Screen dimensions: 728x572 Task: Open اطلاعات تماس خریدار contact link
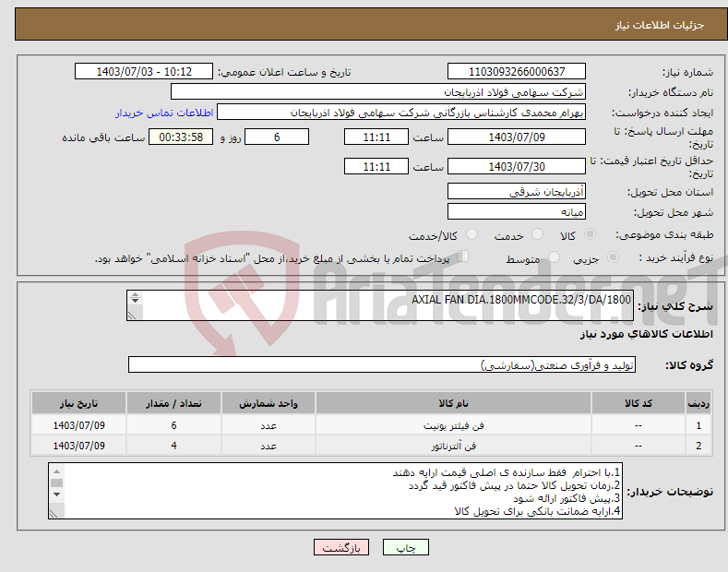(x=164, y=113)
